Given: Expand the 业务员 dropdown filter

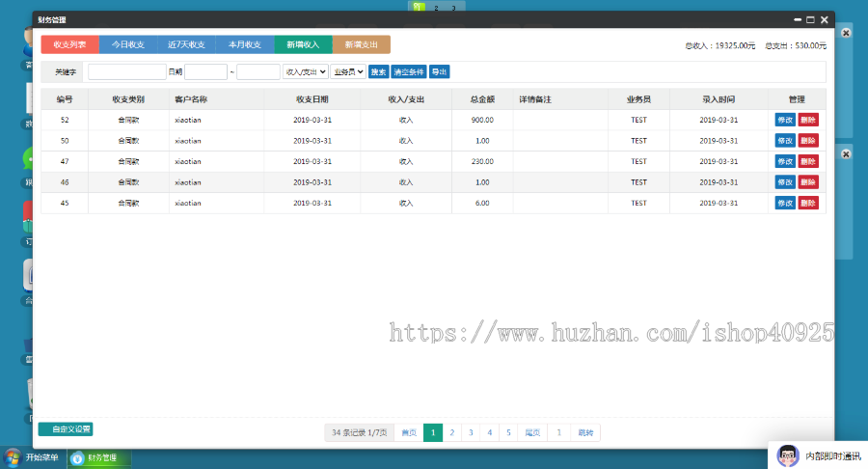Looking at the screenshot, I should (x=348, y=71).
